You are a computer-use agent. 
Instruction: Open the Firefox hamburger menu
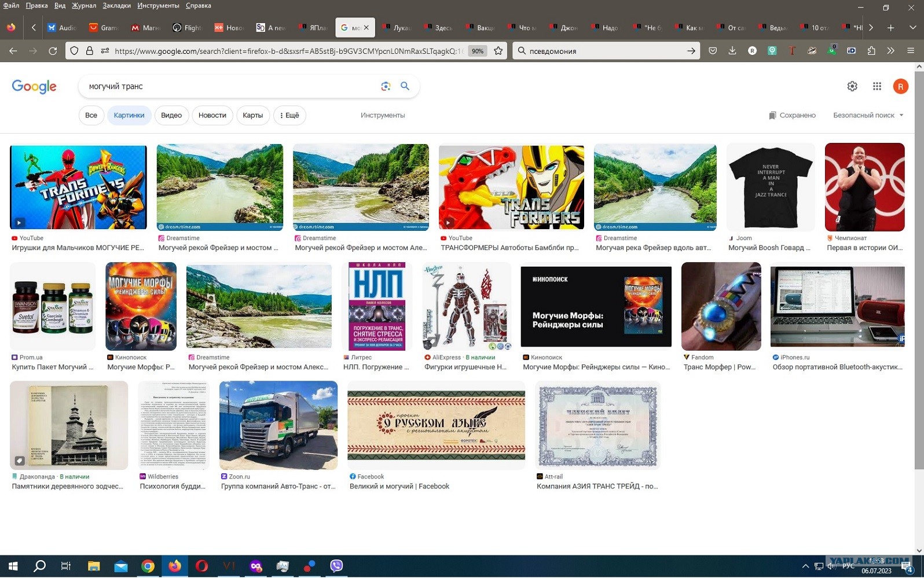tap(911, 51)
